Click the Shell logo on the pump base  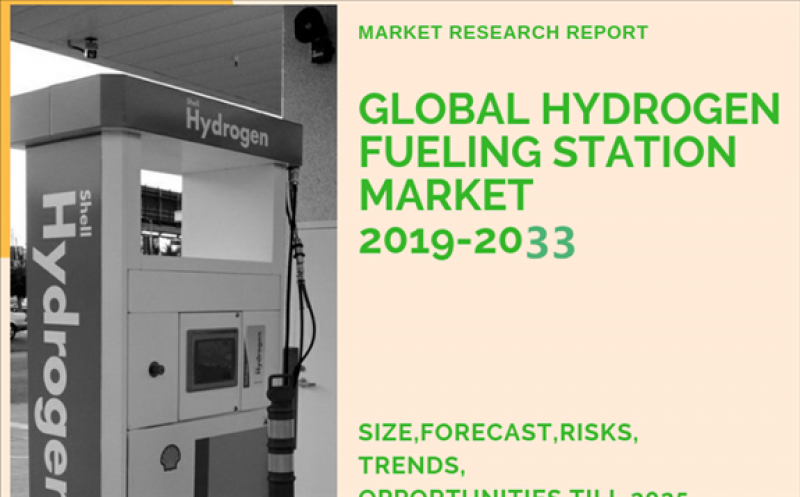point(171,457)
